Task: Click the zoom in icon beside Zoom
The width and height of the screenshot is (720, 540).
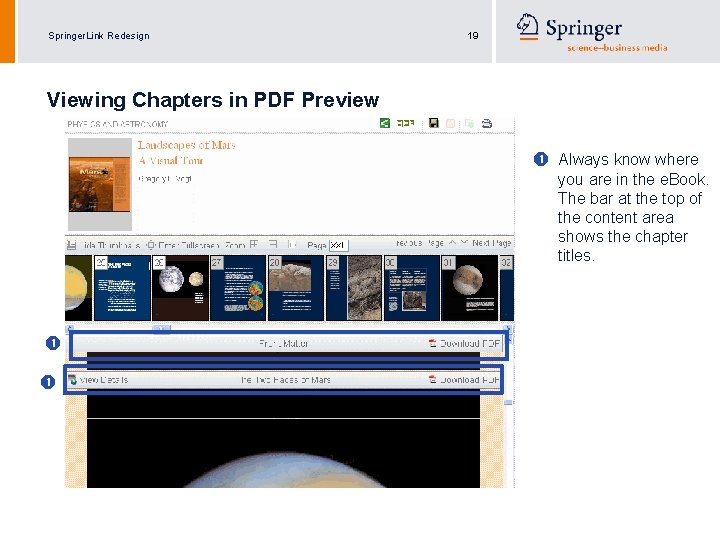Action: point(254,244)
